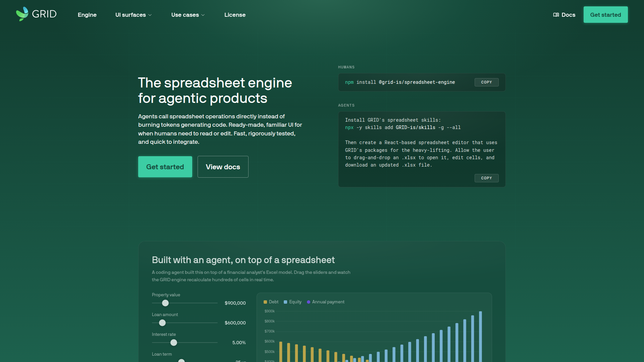Click Get started in the top navigation
This screenshot has width=644, height=362.
coord(605,15)
